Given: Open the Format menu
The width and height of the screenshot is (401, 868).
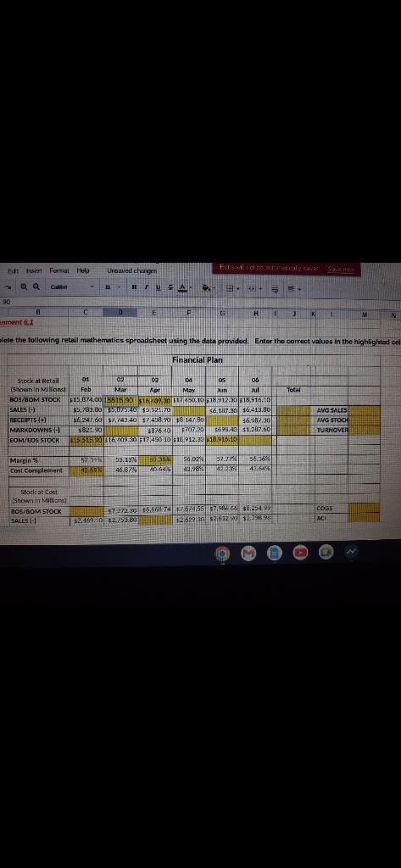Looking at the screenshot, I should pos(58,271).
